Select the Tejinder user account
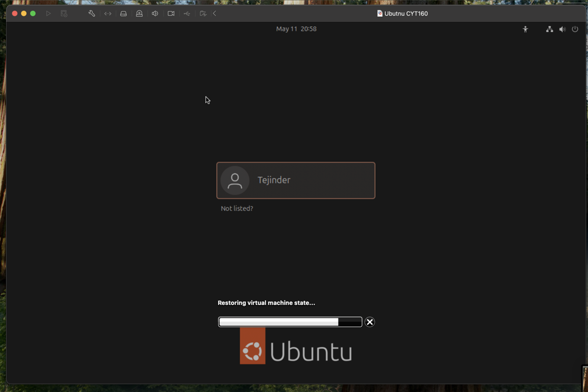 pyautogui.click(x=296, y=180)
